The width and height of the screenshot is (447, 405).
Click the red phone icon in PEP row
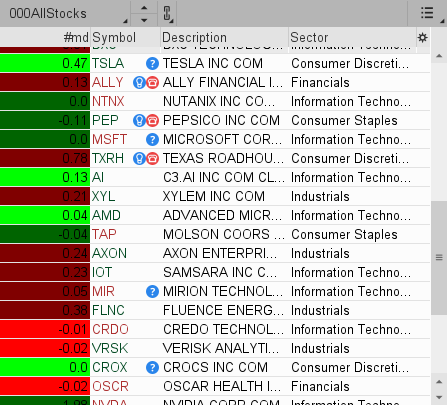(x=152, y=120)
